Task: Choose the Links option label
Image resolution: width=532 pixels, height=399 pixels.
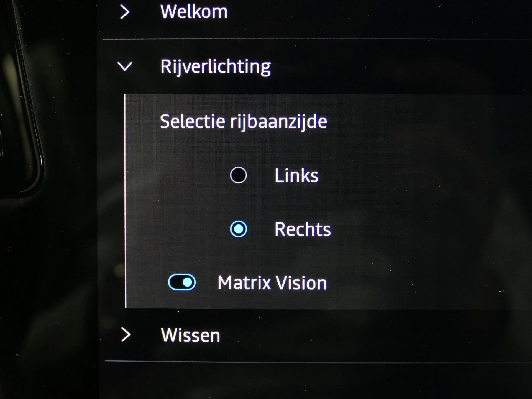Action: coord(296,175)
